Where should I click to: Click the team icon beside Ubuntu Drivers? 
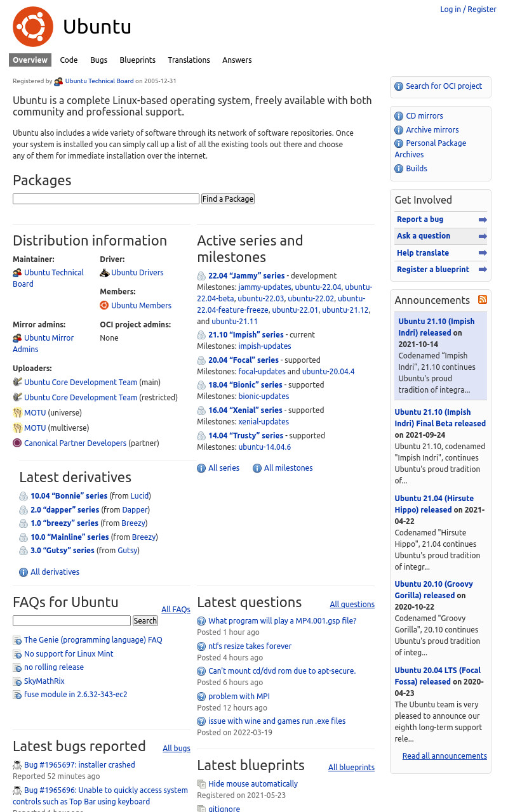[x=104, y=273]
